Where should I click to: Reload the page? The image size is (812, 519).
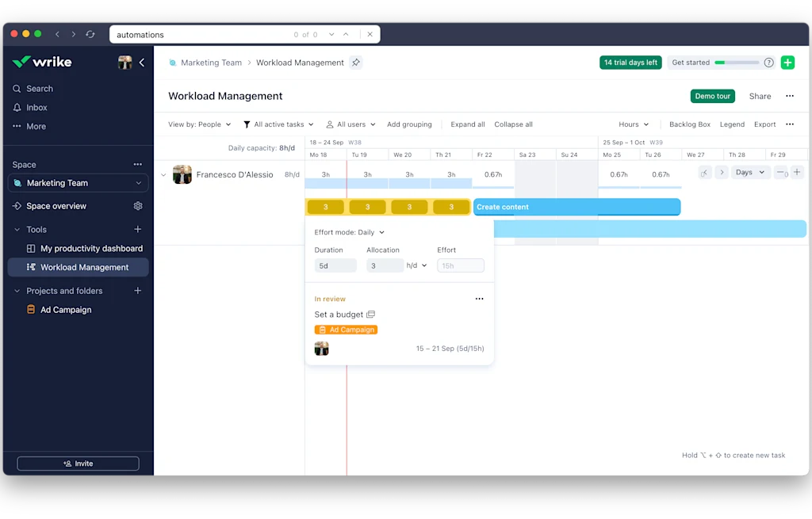(x=90, y=34)
